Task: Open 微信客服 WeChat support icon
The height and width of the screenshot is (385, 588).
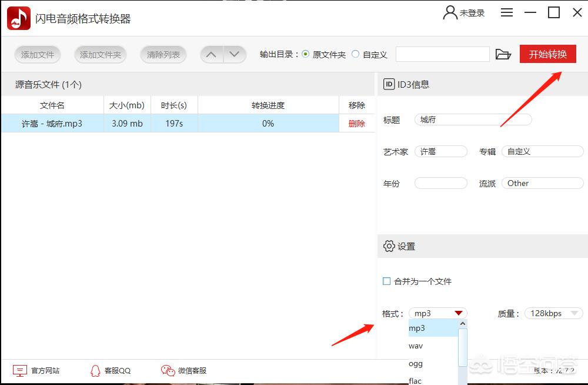Action: [x=168, y=370]
